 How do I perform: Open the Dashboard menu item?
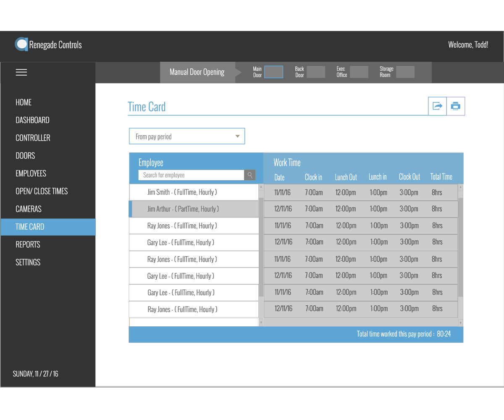[32, 120]
